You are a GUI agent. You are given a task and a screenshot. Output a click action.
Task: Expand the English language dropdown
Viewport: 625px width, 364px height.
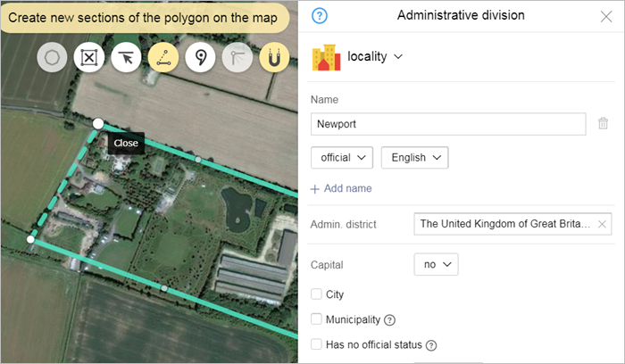[x=414, y=158]
